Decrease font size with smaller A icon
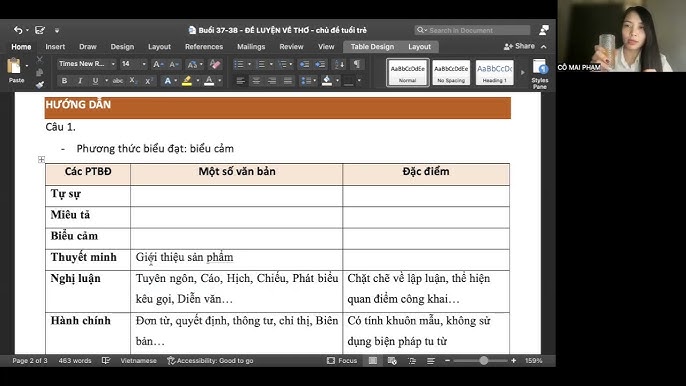The height and width of the screenshot is (386, 686). [174, 64]
